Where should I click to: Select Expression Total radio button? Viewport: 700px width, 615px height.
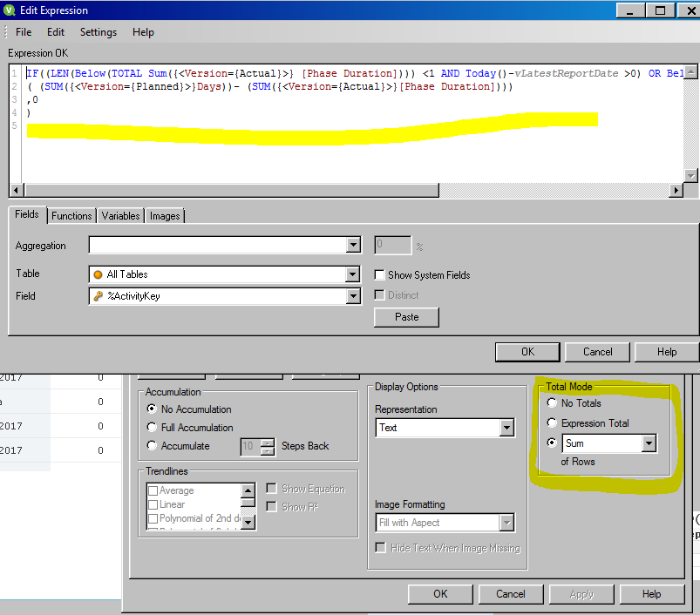pyautogui.click(x=552, y=422)
